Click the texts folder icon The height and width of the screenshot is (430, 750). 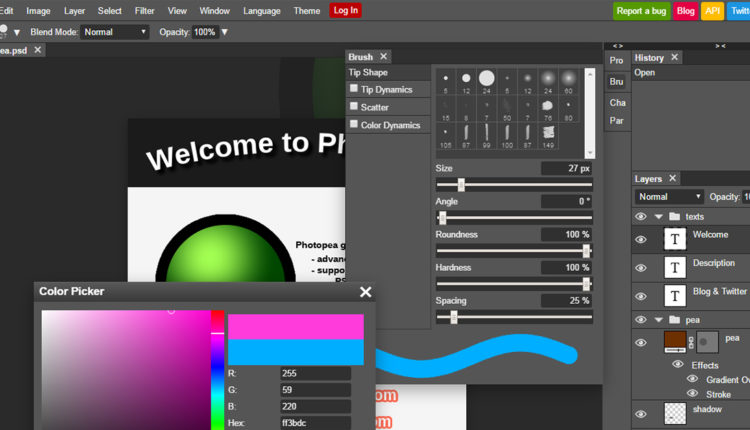click(674, 216)
